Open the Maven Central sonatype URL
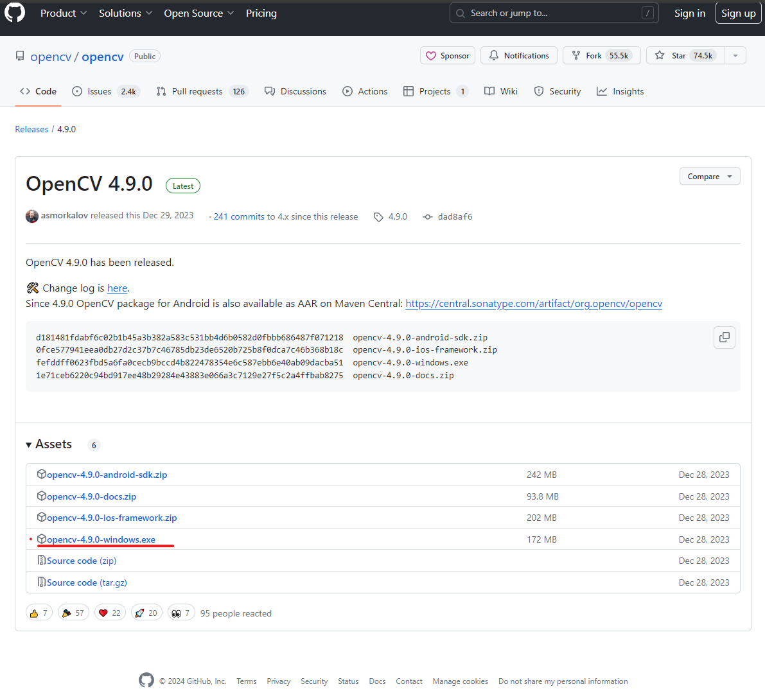Viewport: 765px width, 700px height. [534, 303]
